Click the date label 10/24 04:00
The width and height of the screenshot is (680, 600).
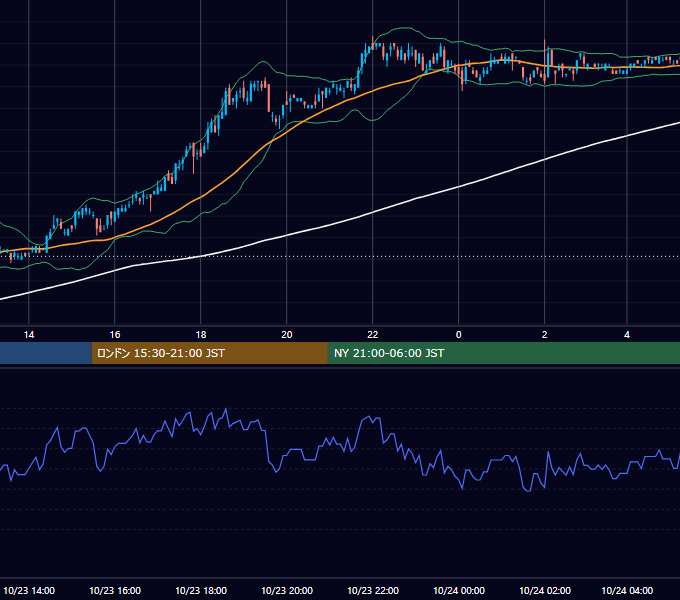pos(627,590)
